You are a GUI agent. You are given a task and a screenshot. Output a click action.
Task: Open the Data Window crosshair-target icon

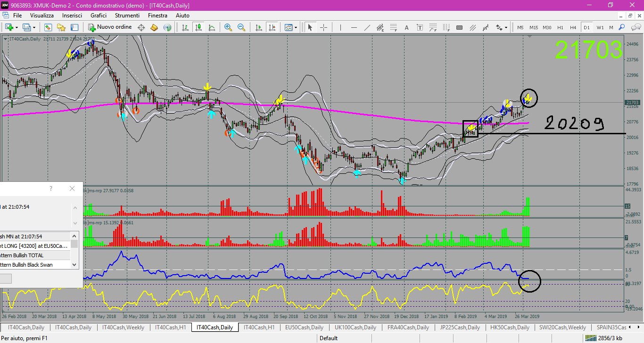[141, 27]
